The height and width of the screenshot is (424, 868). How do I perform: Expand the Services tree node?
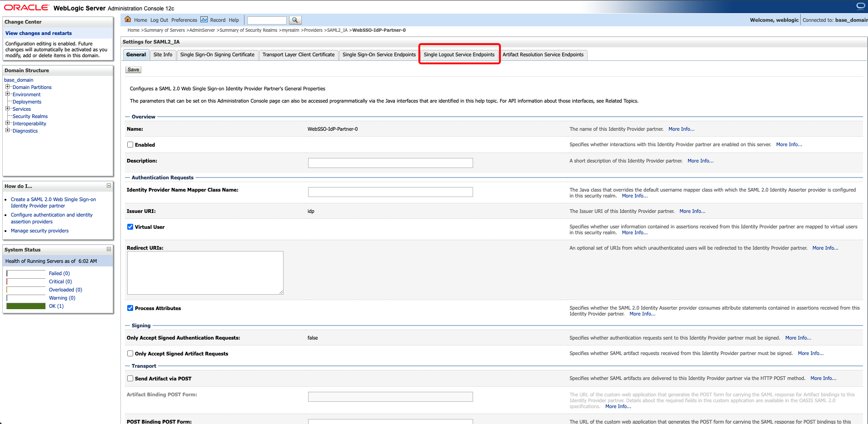tap(7, 108)
